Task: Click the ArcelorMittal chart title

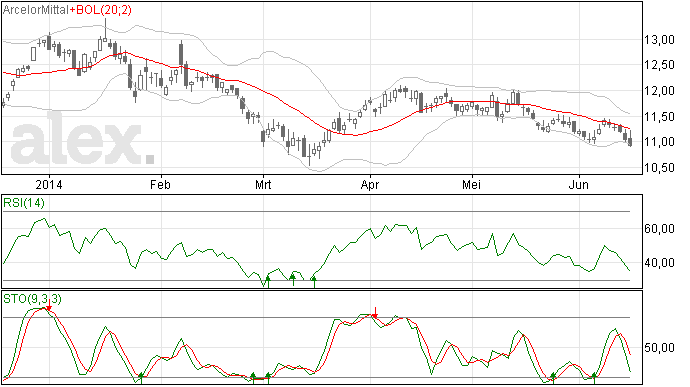Action: (x=36, y=10)
